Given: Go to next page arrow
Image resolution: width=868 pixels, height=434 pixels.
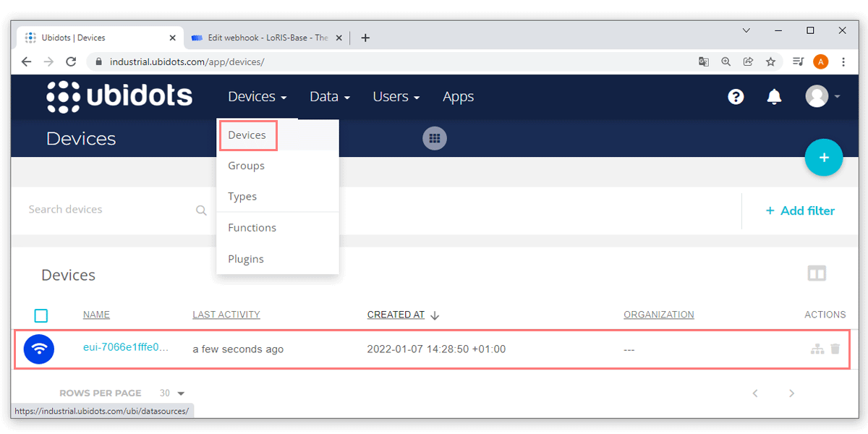Looking at the screenshot, I should click(791, 393).
